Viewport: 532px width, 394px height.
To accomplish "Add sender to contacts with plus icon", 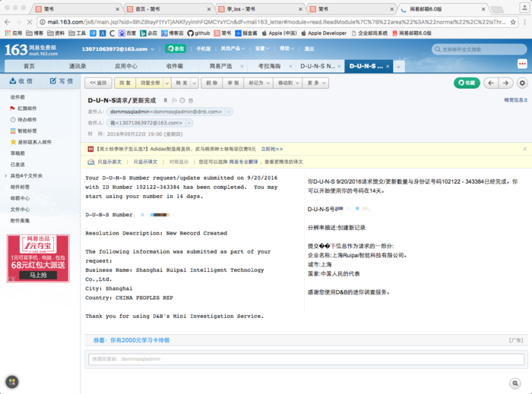I will 229,112.
